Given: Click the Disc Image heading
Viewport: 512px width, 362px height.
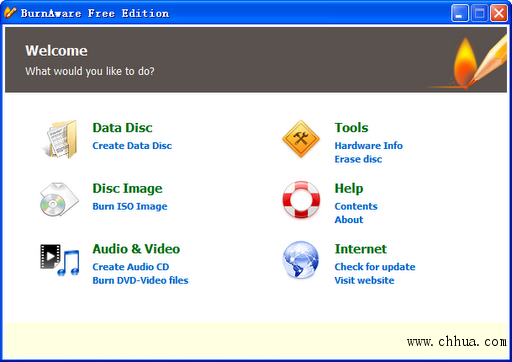Looking at the screenshot, I should click(x=127, y=189).
